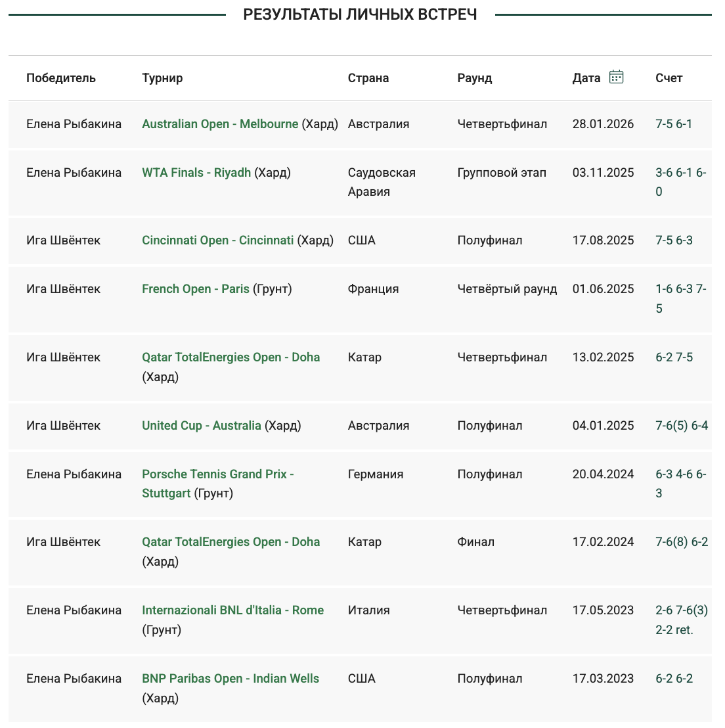Click the Победитель column header
This screenshot has width=725, height=728.
tap(61, 78)
